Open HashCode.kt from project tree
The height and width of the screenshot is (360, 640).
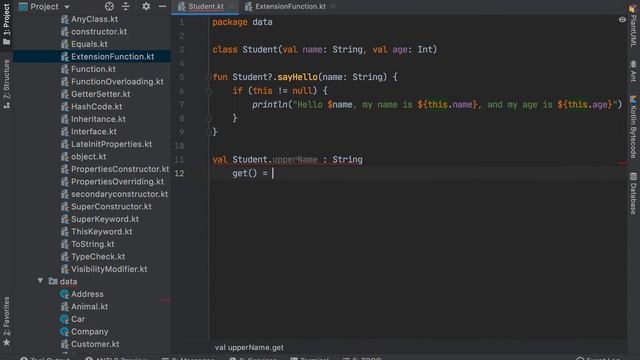point(96,107)
